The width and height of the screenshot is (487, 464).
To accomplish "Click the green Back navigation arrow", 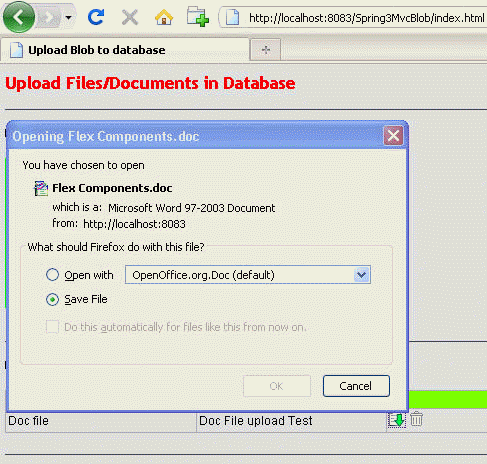I will click(x=19, y=17).
